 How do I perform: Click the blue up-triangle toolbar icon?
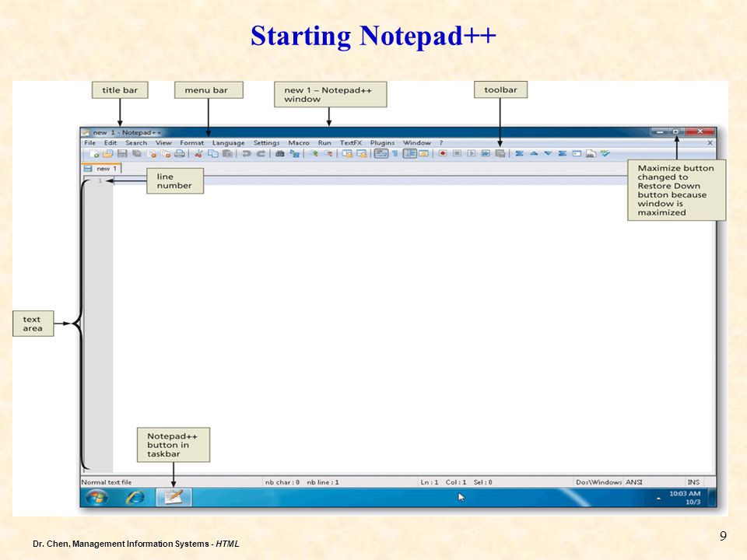click(534, 154)
